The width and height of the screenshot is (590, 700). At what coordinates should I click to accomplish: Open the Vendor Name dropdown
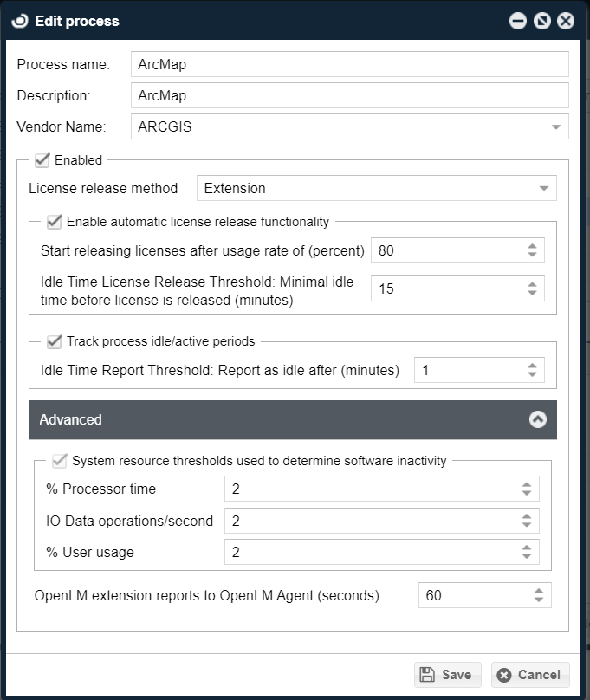(555, 127)
